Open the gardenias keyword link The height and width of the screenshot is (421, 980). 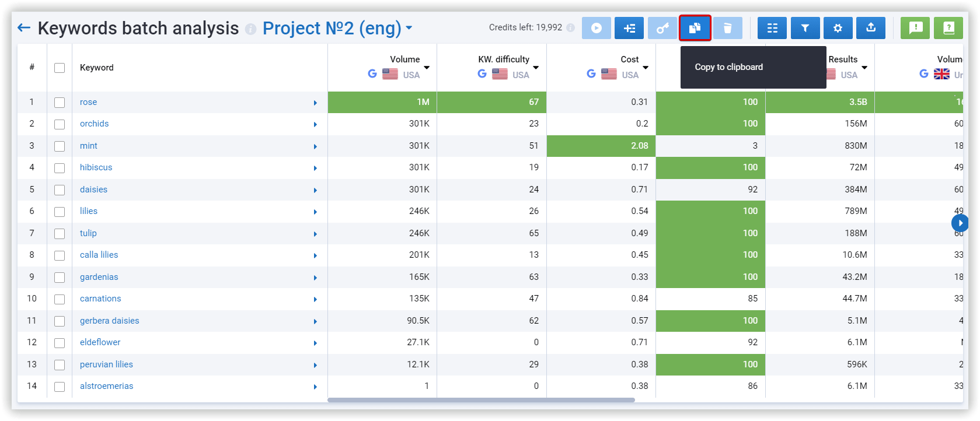pos(99,277)
